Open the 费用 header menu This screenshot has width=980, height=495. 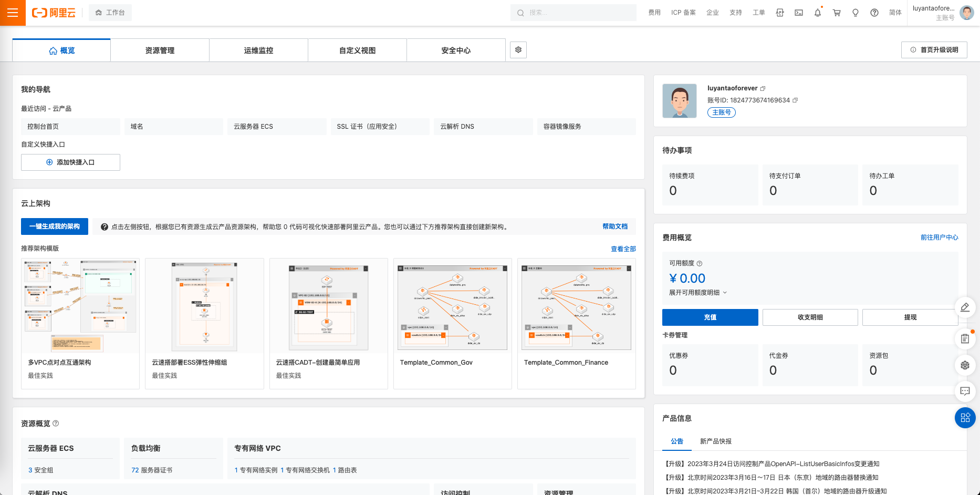coord(654,13)
